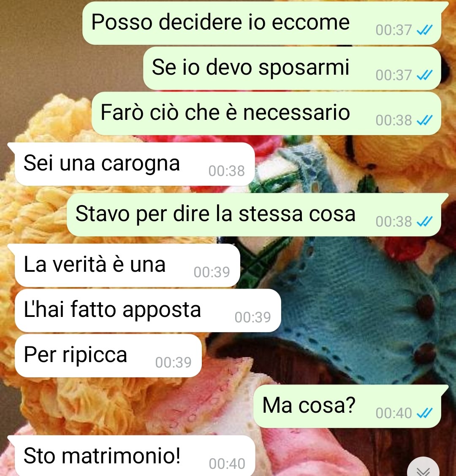Tap blue double ticks on 'Se io devo sposarmi'
Screen dimensions: 456x476
click(x=424, y=75)
